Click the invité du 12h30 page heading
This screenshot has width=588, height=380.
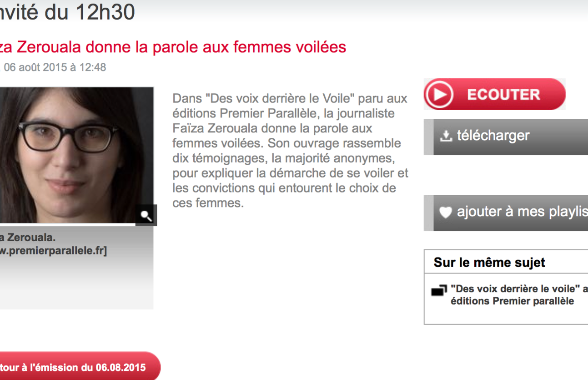(67, 12)
